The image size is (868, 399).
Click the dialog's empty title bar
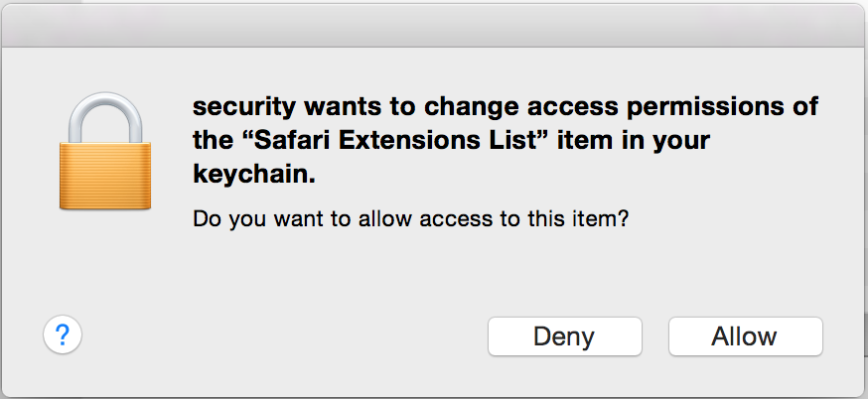434,26
